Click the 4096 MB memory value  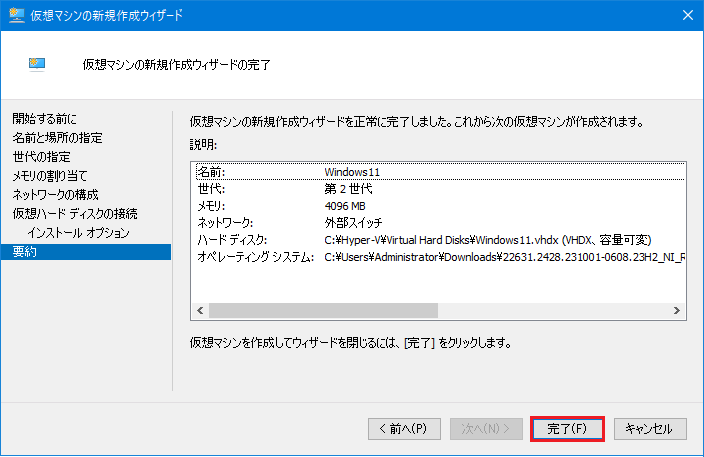345,206
